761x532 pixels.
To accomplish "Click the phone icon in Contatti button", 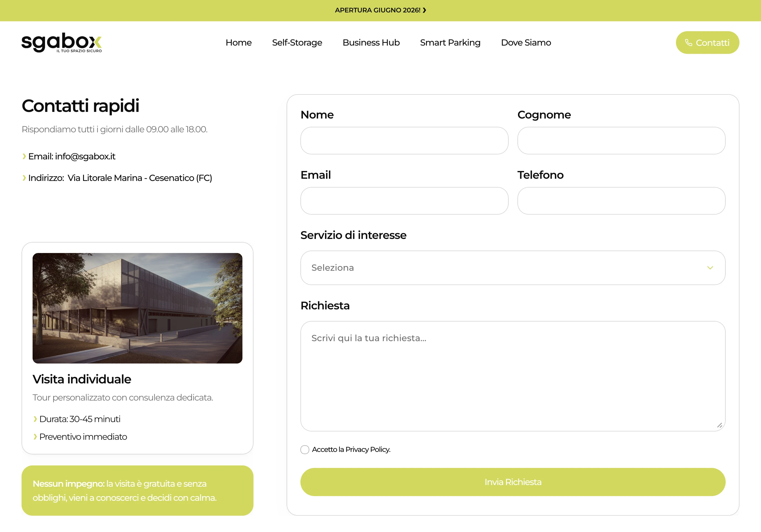I will [688, 43].
